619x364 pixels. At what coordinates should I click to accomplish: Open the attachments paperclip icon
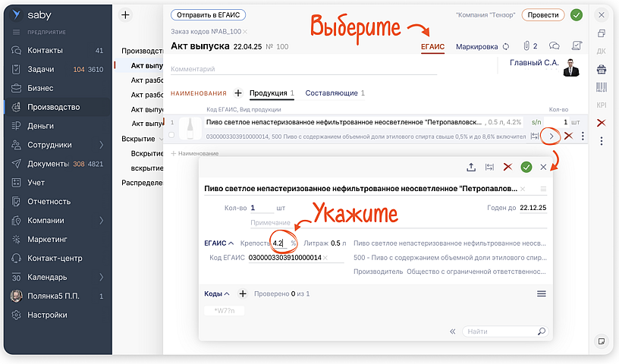pyautogui.click(x=526, y=46)
